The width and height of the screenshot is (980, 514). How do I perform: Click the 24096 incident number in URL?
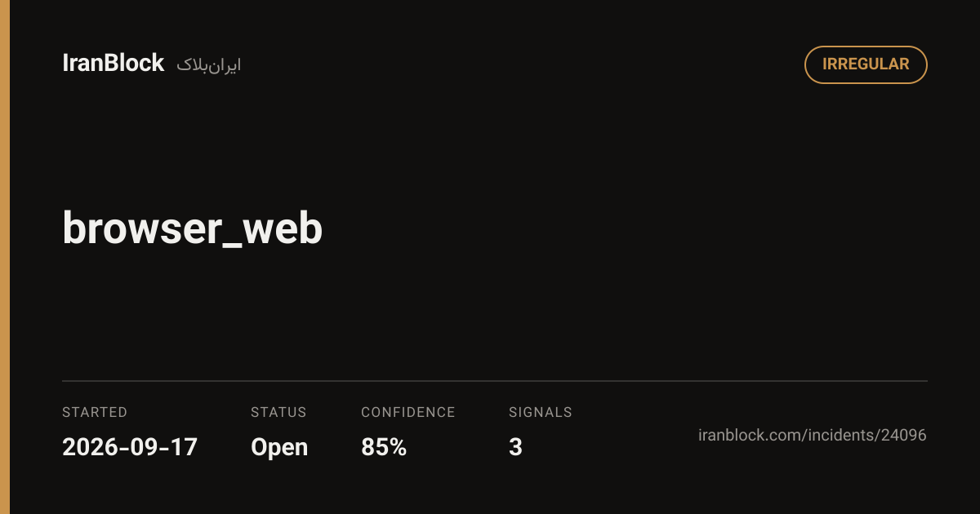pyautogui.click(x=903, y=435)
